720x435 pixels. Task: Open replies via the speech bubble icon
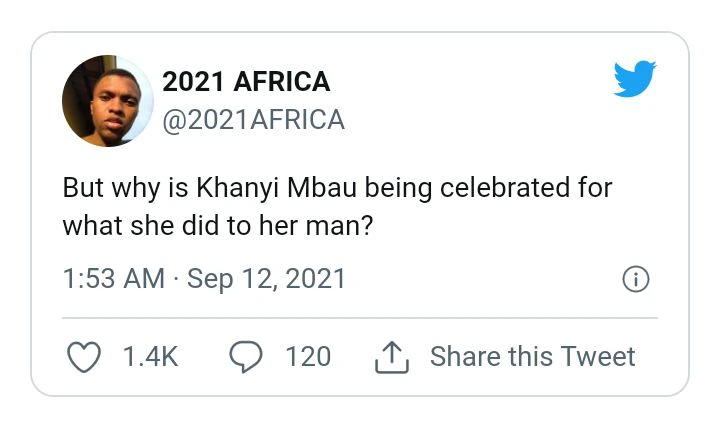[246, 357]
